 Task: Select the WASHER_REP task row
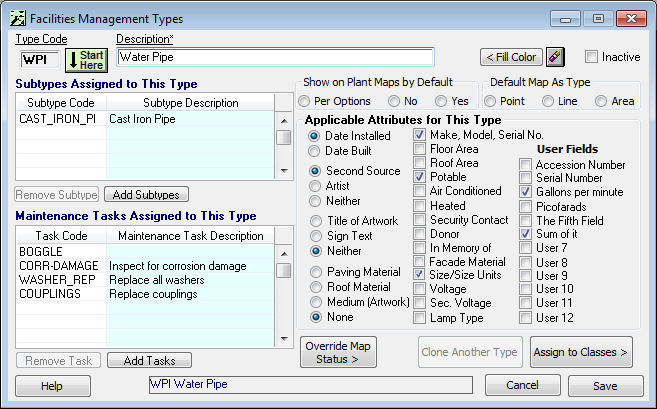click(146, 280)
